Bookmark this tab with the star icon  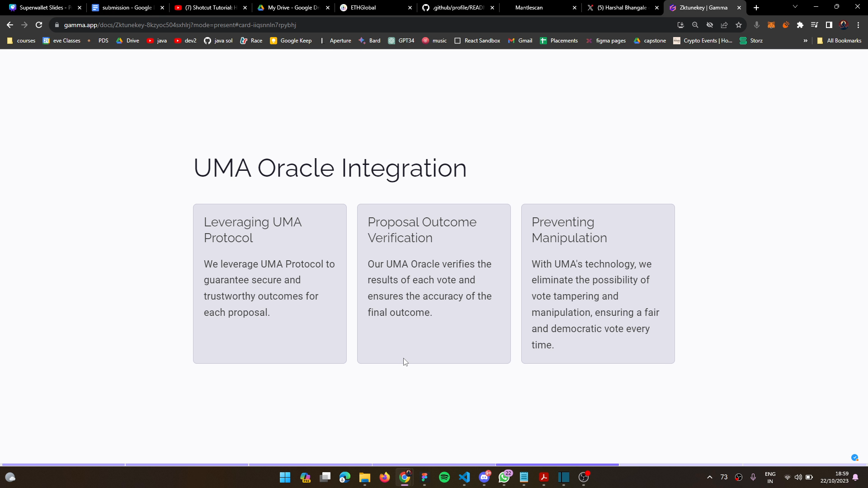click(739, 25)
